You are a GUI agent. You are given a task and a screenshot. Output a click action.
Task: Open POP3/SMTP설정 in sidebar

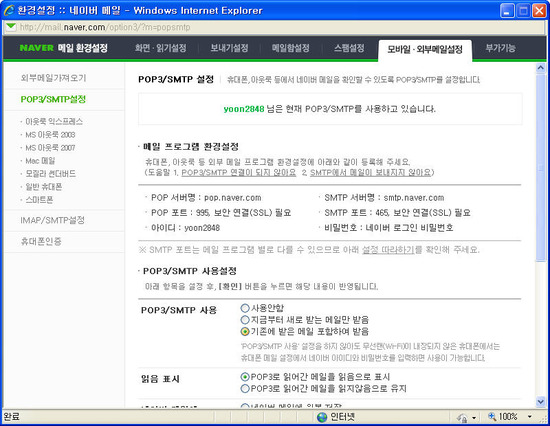click(53, 99)
